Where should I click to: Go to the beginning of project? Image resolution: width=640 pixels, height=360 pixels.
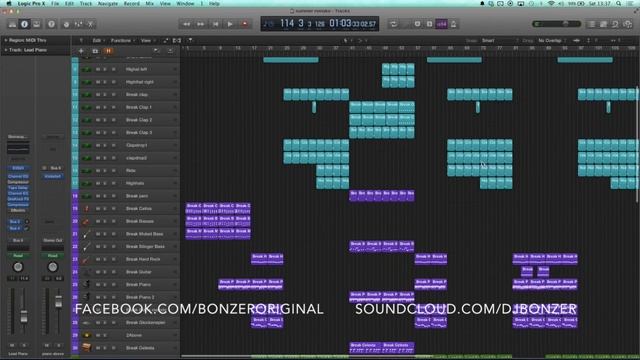(216, 24)
